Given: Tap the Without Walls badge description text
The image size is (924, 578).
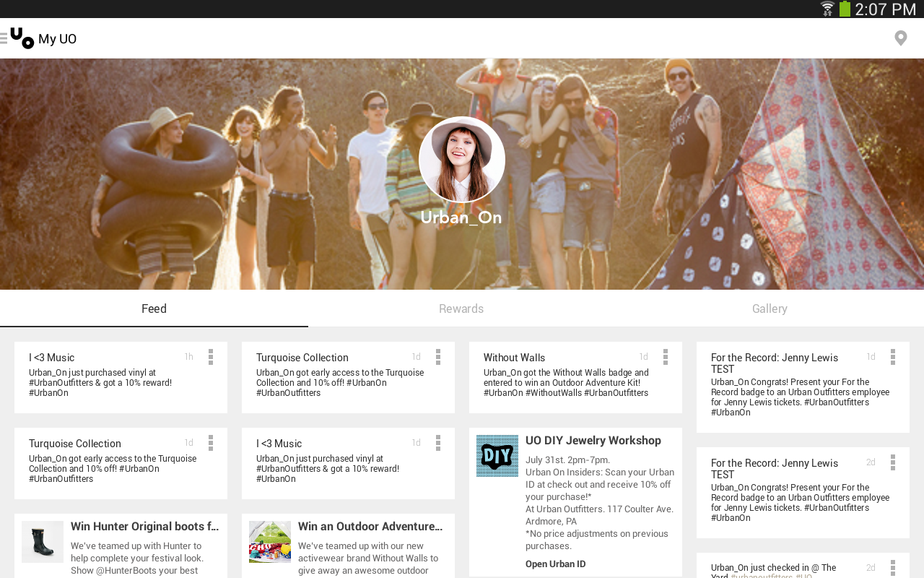Looking at the screenshot, I should tap(567, 383).
